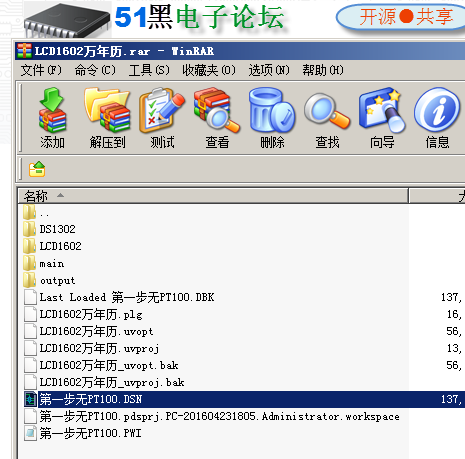Click the output folder name
Screen dimensions: 465x459
click(x=57, y=280)
